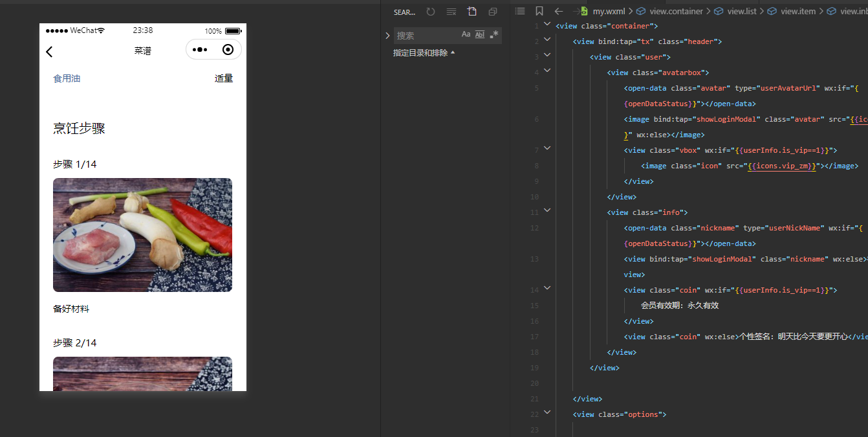This screenshot has width=868, height=437.
Task: Click the 烹饪步骤 heading
Action: [79, 128]
